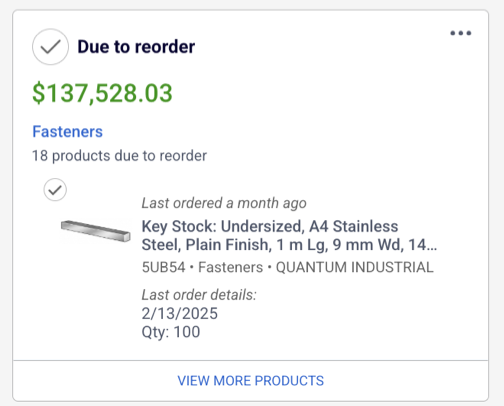Select the Due to reorder heading
Screen dimensions: 504x406
[136, 47]
